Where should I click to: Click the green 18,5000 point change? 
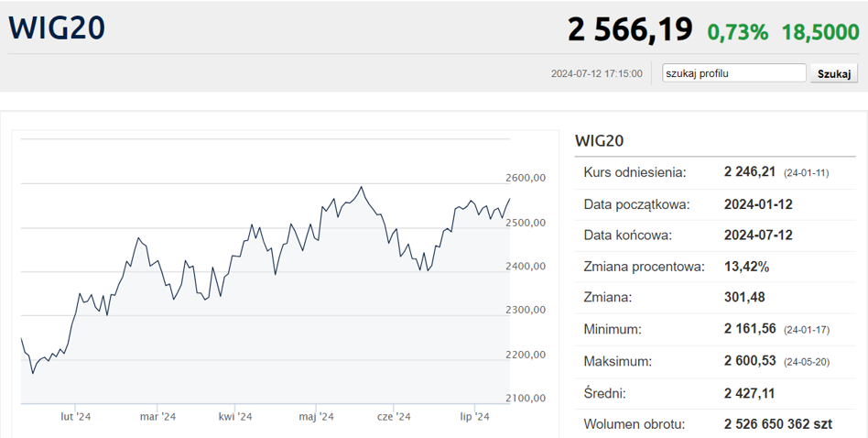pos(819,32)
